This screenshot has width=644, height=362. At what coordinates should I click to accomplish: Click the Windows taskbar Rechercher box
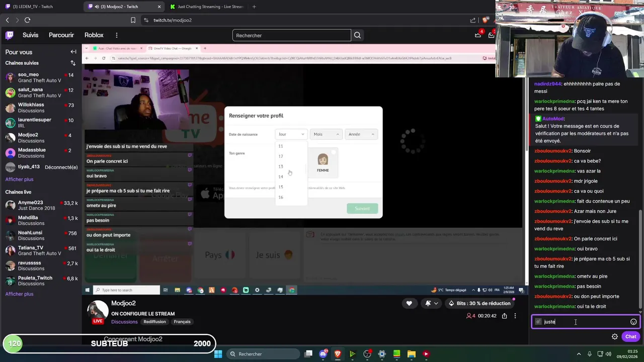[x=262, y=354]
